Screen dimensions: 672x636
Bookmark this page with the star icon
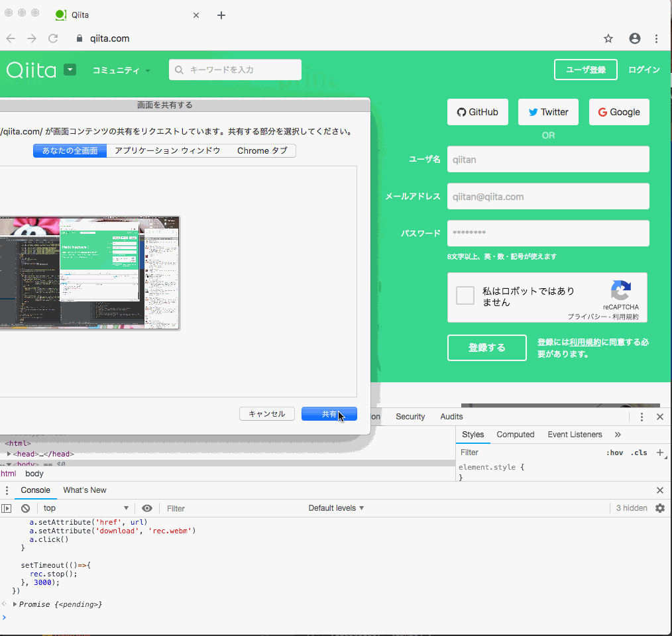click(x=608, y=38)
